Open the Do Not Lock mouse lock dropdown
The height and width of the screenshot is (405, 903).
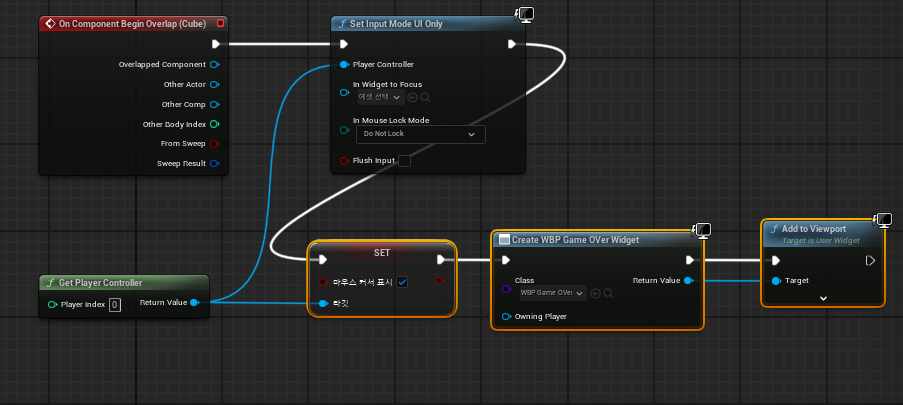[x=421, y=134]
